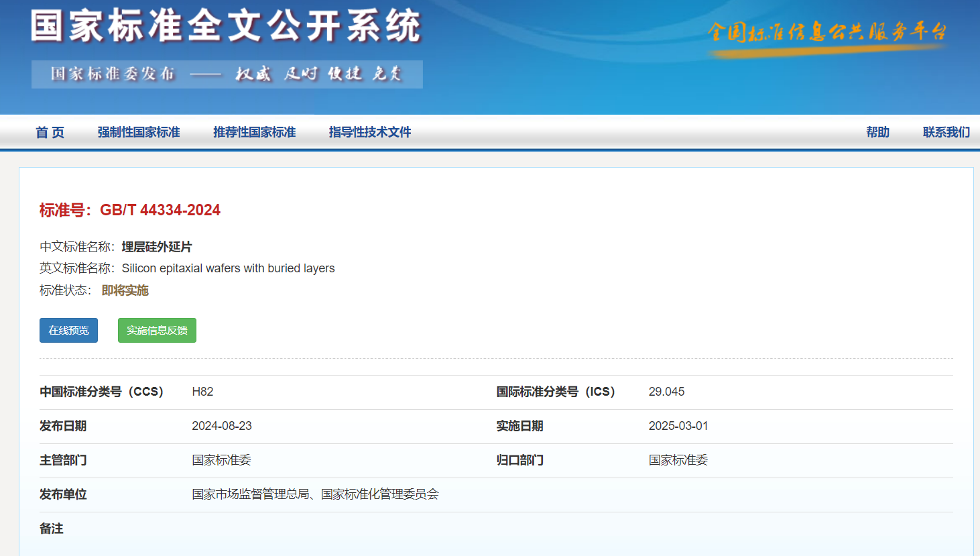Screen dimensions: 980x556
Task: Open the 强制性国家标准 menu item
Action: pos(139,133)
